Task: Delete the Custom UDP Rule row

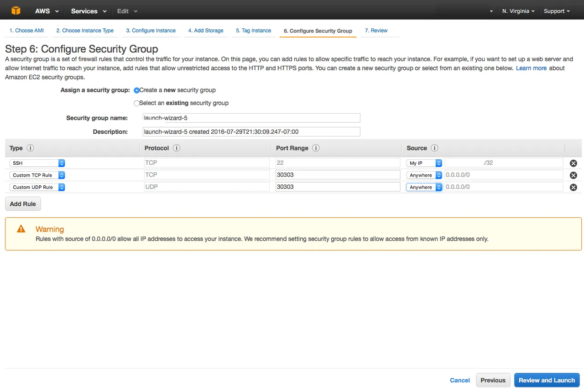Action: pos(574,187)
